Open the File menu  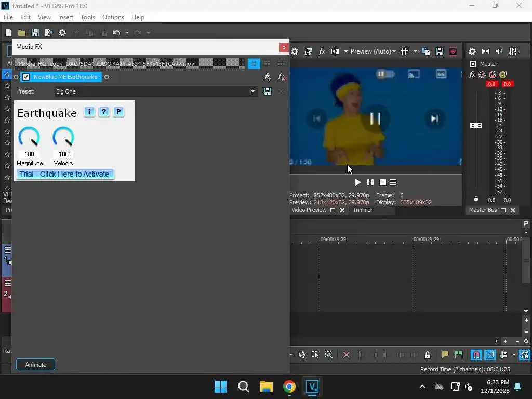(8, 17)
